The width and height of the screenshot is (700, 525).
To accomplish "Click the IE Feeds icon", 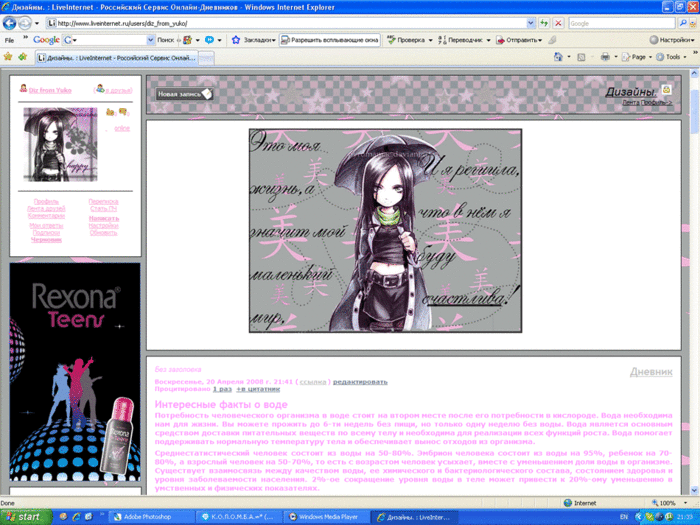I will click(x=581, y=57).
